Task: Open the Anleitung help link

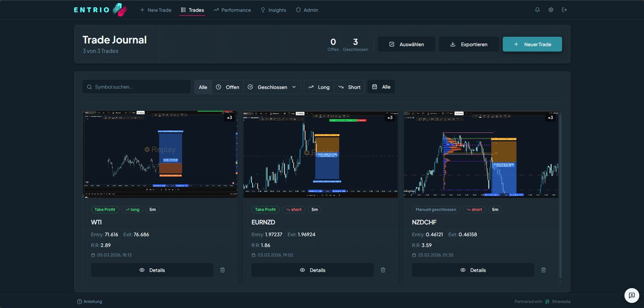Action: click(x=90, y=302)
